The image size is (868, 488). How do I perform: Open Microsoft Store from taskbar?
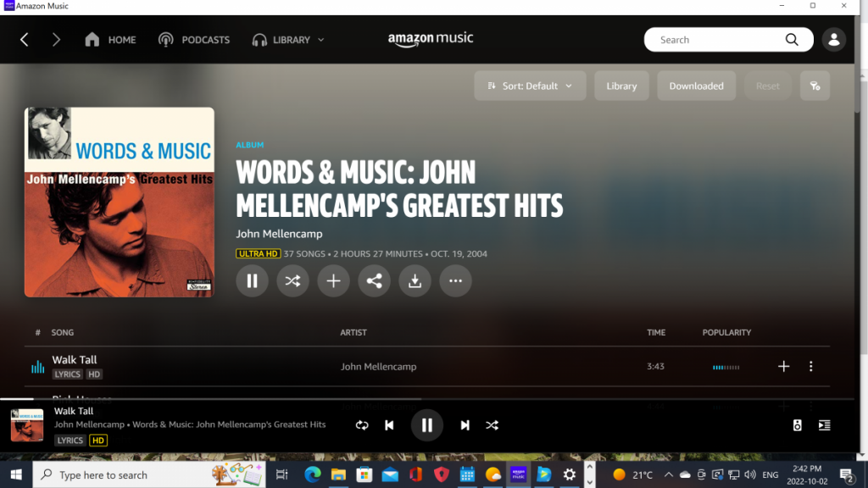[x=364, y=474]
